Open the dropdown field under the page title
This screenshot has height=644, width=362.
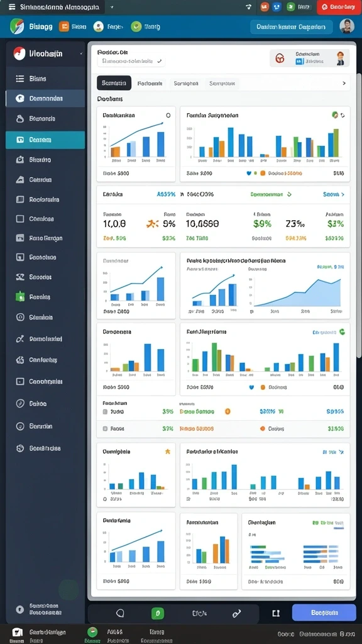coord(131,61)
